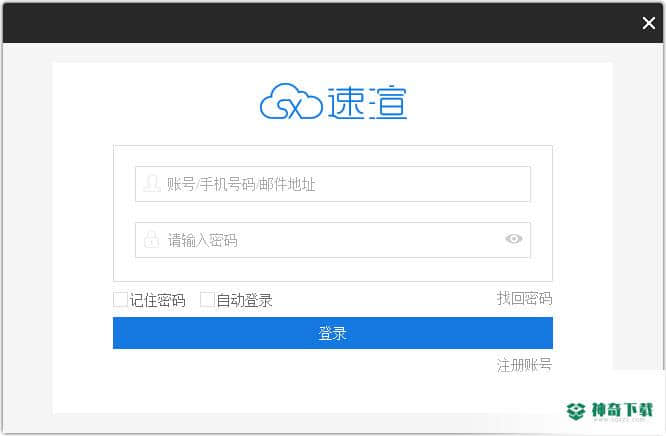Viewport: 666px width, 436px height.
Task: Click the lock icon in password field
Action: pyautogui.click(x=151, y=240)
